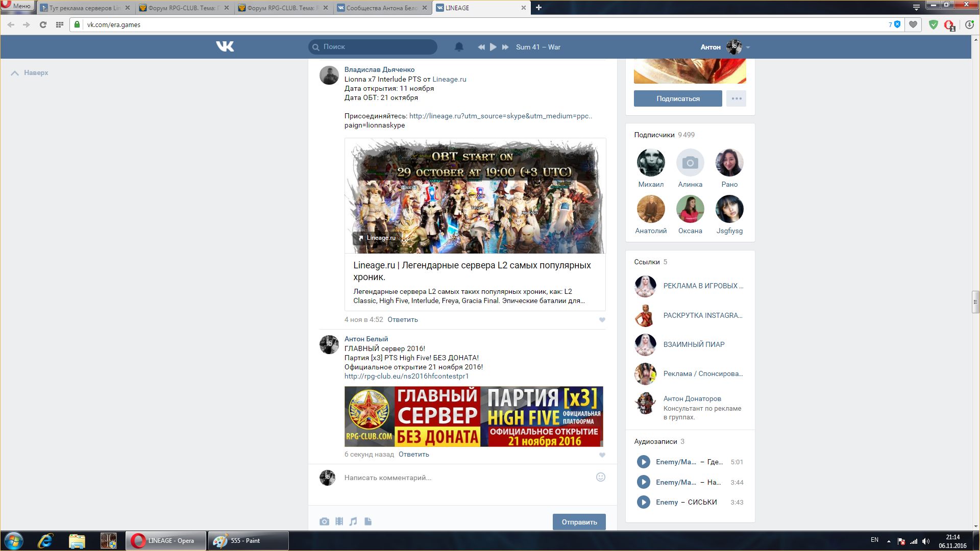
Task: Open the lineage.ru utm_source link
Action: [501, 116]
